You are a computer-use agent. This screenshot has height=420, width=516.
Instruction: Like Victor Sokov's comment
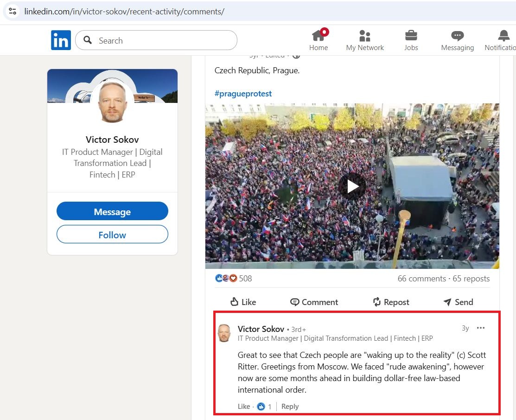click(243, 406)
